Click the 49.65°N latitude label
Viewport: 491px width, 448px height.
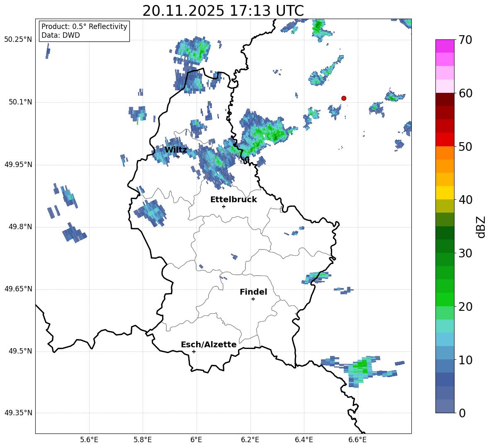click(18, 289)
